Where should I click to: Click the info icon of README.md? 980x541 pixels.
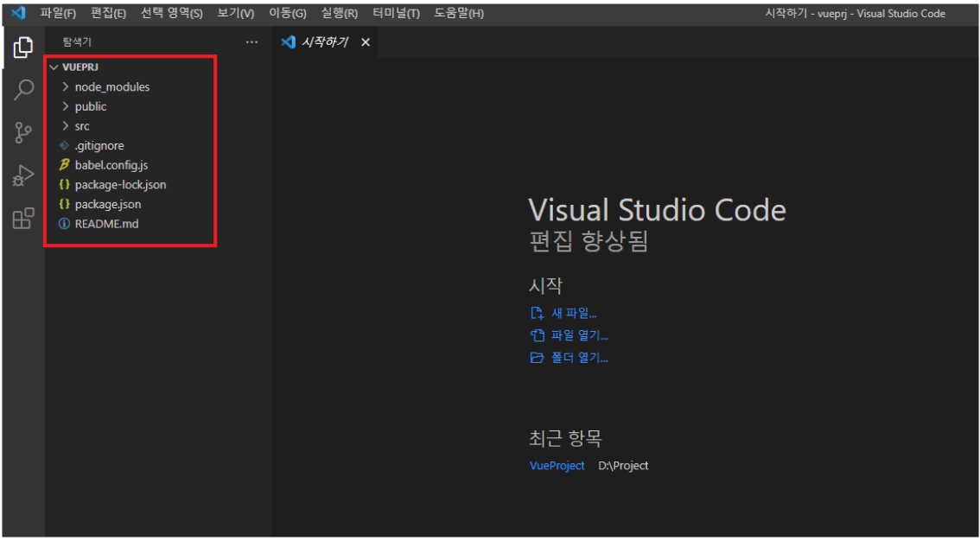(64, 224)
